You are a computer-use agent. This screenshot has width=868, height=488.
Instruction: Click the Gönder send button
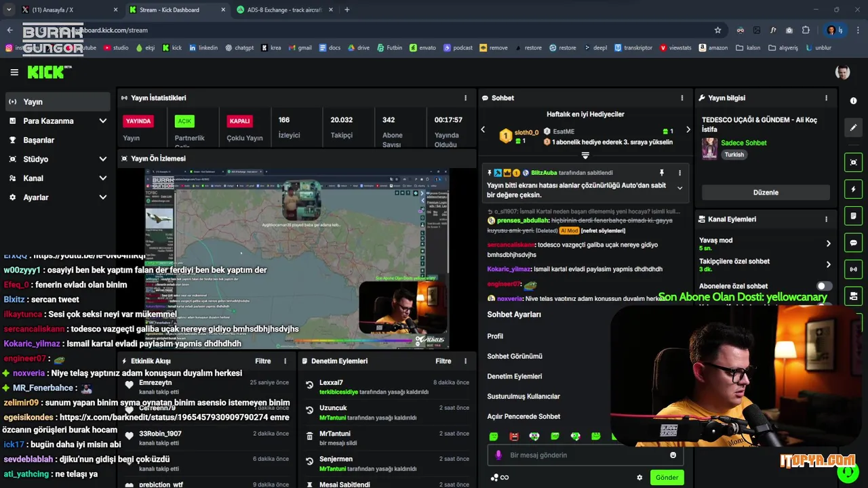[667, 478]
